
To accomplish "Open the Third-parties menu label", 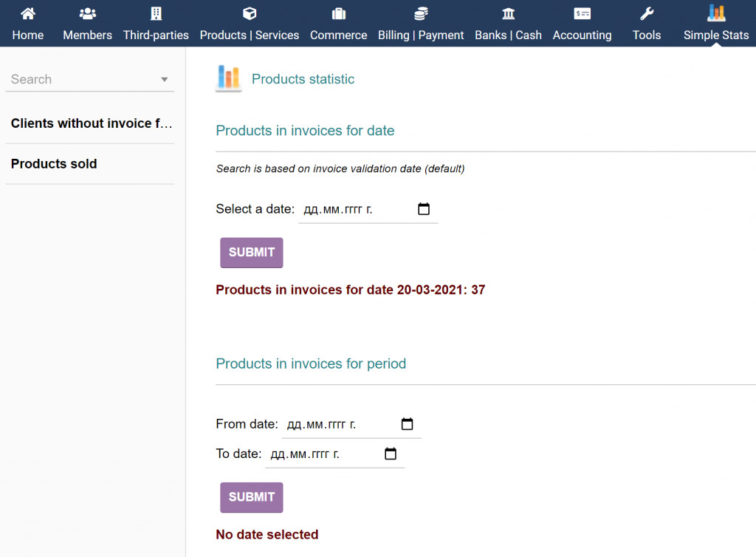I will [x=156, y=35].
